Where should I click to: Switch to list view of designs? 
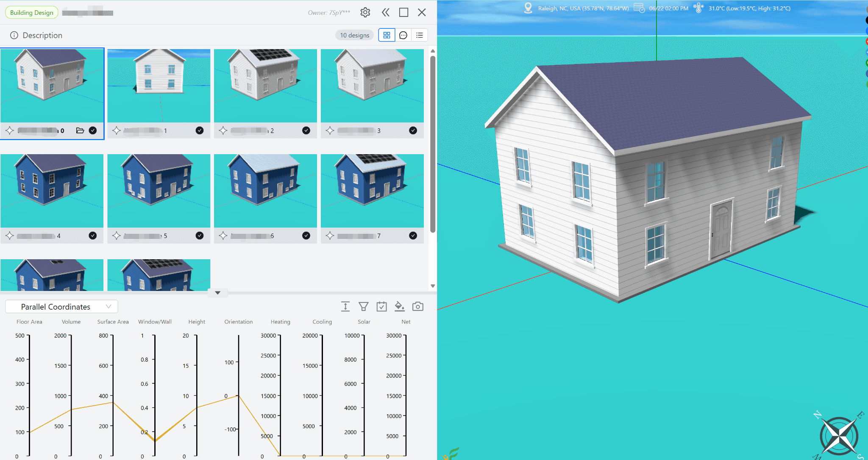tap(420, 35)
